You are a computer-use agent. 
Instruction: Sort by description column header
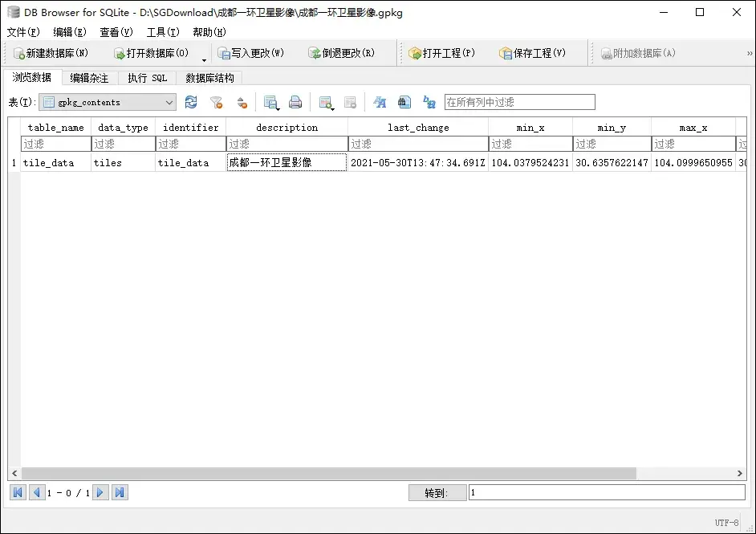(x=287, y=128)
